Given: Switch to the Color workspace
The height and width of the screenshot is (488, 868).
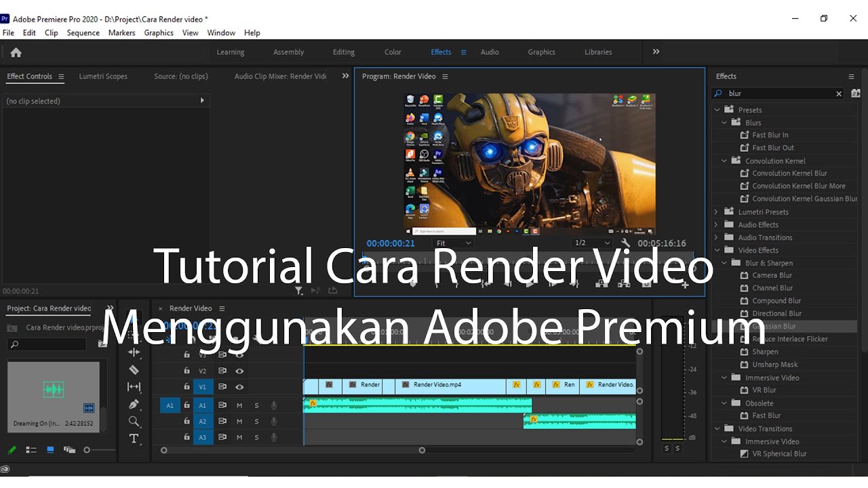Looking at the screenshot, I should (393, 52).
